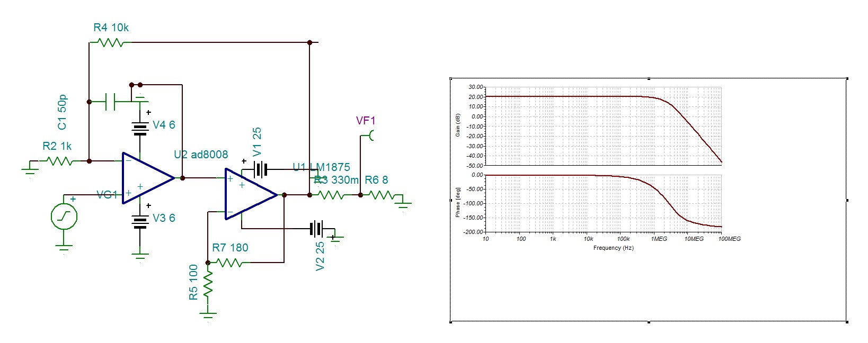
Task: Select the V1 25 supply battery symbol
Action: pos(261,169)
